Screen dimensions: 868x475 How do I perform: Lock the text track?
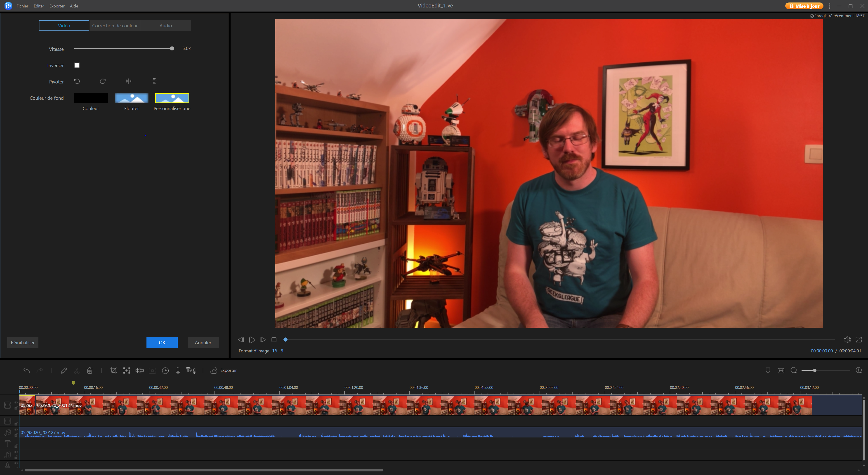16,446
